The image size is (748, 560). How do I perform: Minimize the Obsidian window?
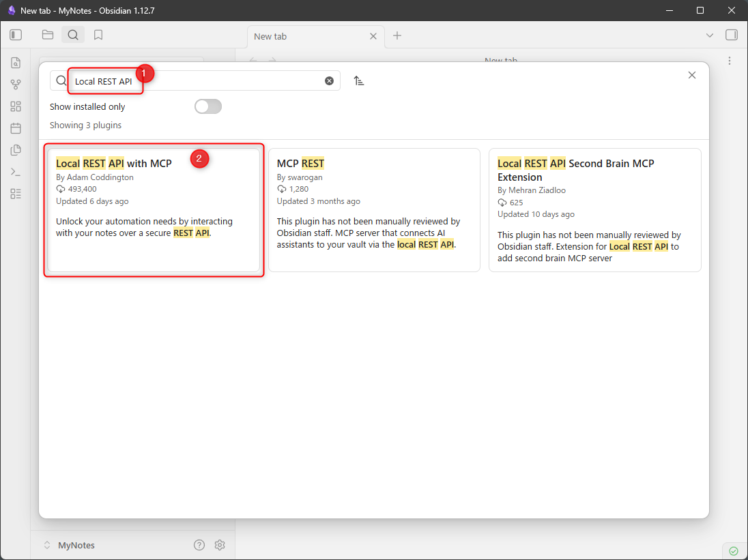[x=668, y=10]
